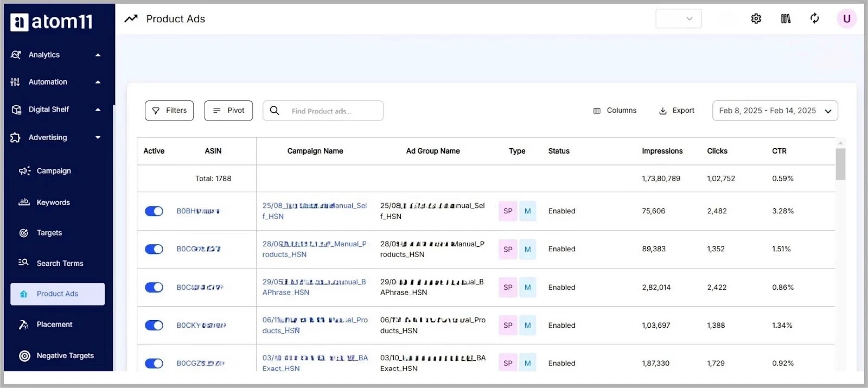Open the date range Feb 8 - Feb 14 dropdown
Image resolution: width=868 pixels, height=388 pixels.
coord(775,111)
